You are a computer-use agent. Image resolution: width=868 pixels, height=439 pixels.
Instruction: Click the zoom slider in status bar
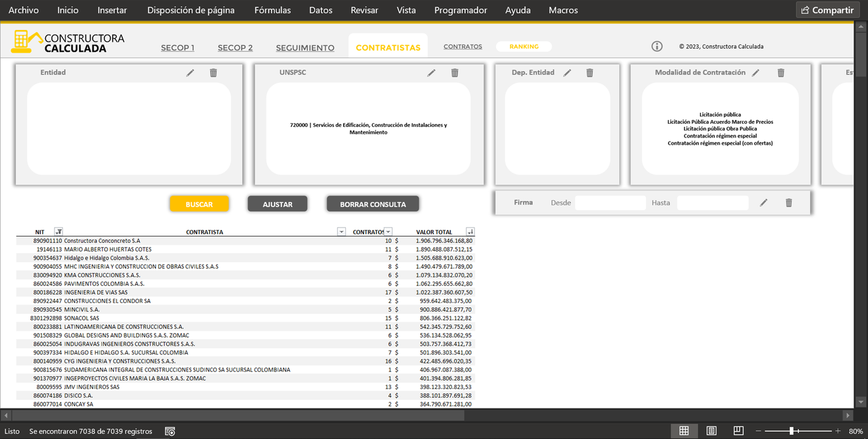tap(792, 431)
